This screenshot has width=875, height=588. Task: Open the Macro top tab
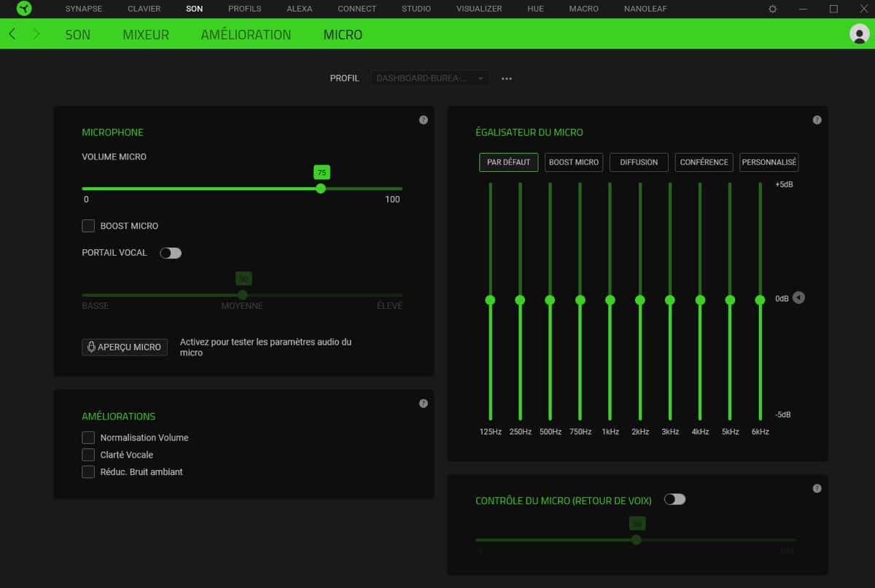click(x=583, y=9)
